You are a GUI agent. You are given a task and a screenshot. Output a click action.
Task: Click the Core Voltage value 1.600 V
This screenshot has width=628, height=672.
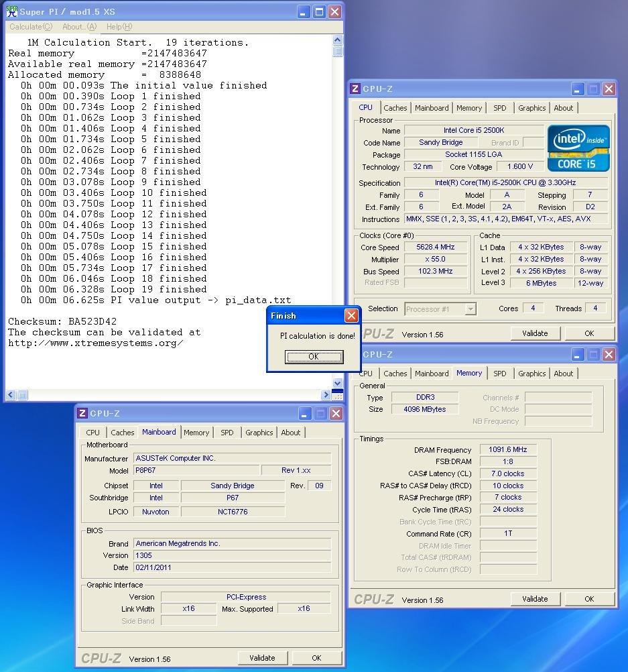click(520, 167)
